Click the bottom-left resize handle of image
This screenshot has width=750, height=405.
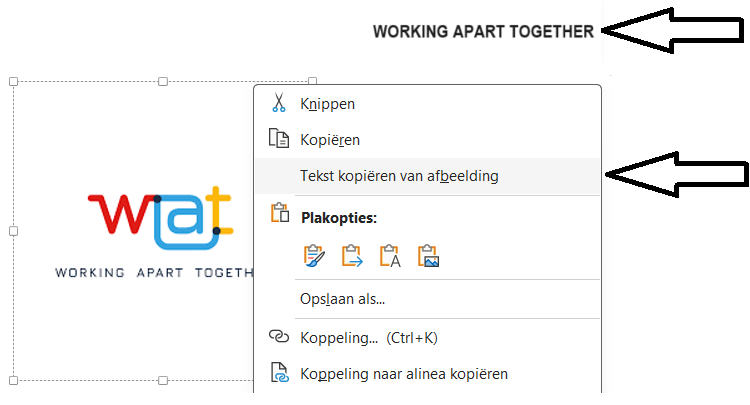13,380
